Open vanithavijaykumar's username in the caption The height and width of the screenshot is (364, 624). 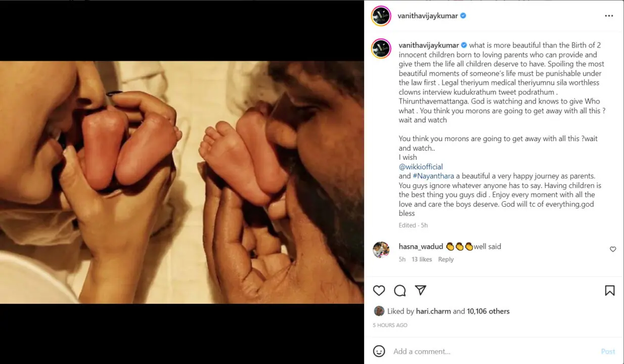point(427,45)
